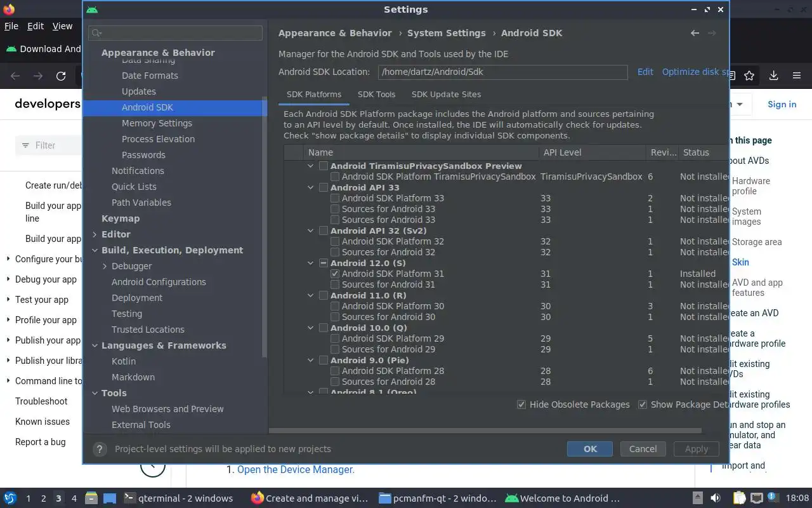Switch to the qterminal taskbar entry
The width and height of the screenshot is (812, 508).
point(178,498)
